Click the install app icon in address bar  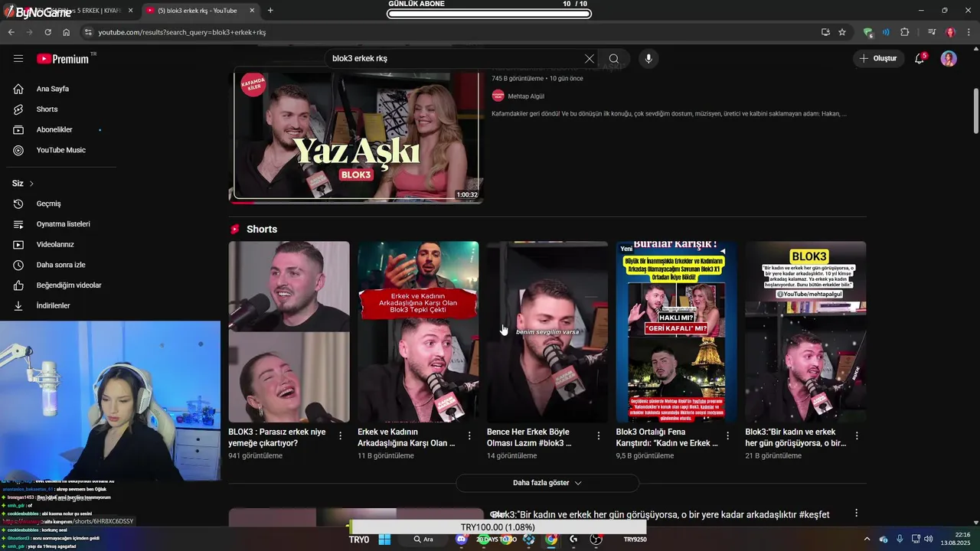coord(825,32)
